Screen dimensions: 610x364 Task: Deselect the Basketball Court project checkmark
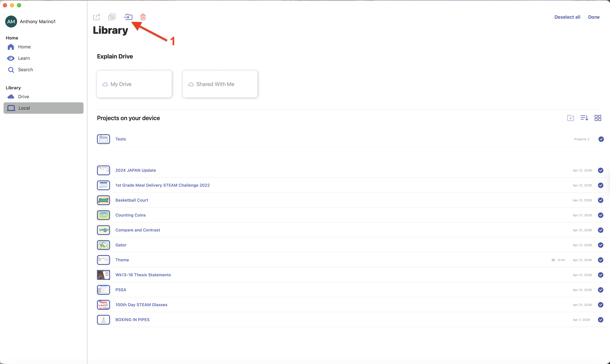tap(600, 200)
